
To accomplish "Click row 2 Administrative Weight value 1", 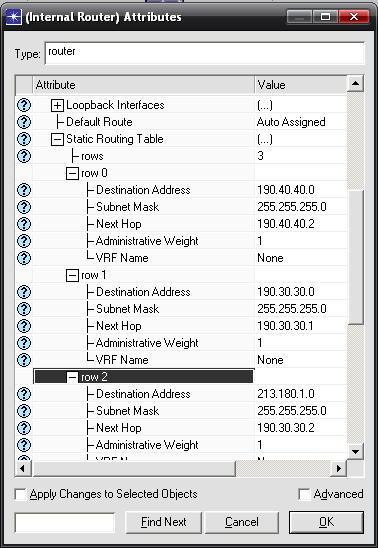I will (260, 445).
